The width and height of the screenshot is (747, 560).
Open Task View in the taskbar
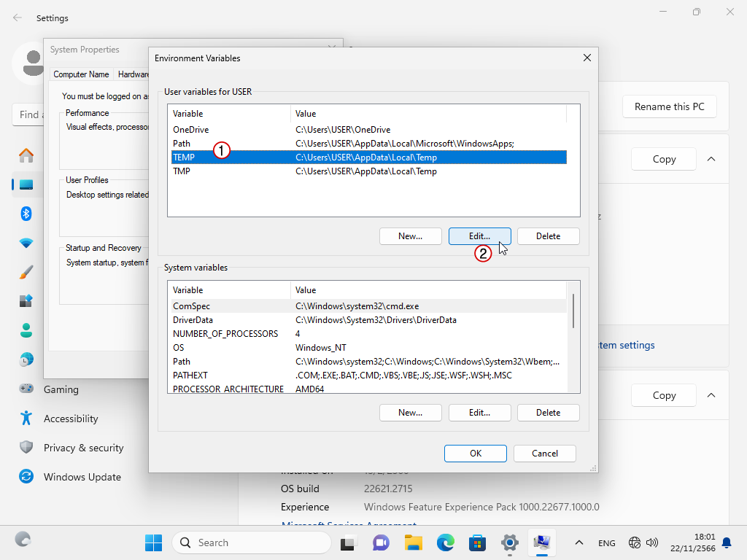(348, 542)
